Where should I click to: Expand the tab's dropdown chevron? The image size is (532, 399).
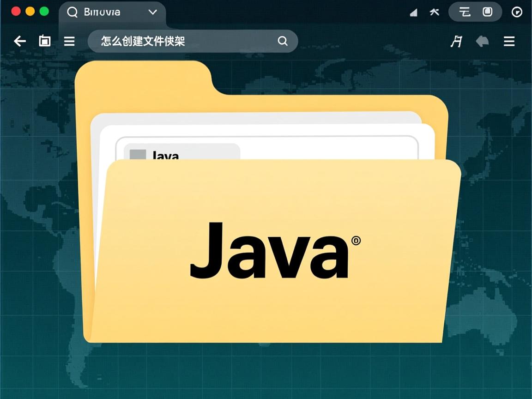click(x=152, y=12)
